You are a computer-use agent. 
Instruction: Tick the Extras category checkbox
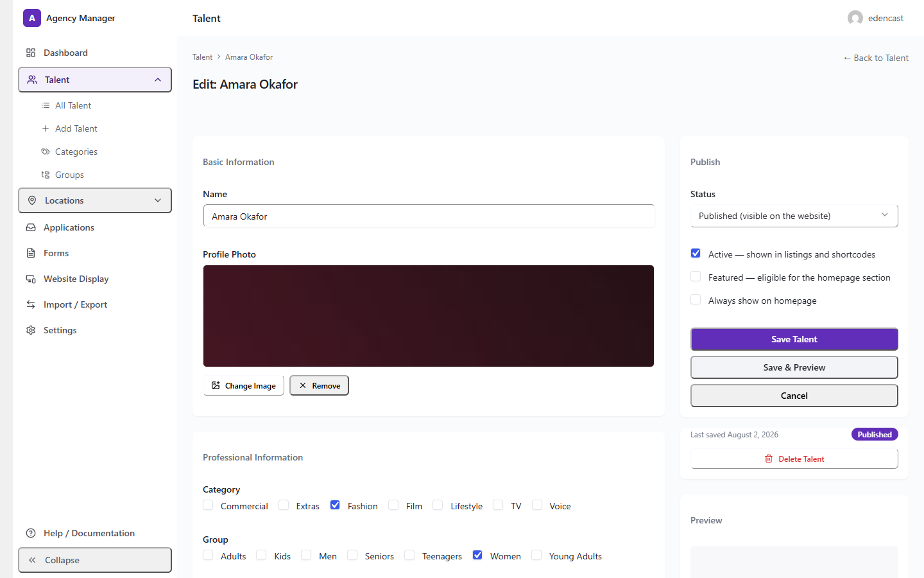[x=284, y=505]
